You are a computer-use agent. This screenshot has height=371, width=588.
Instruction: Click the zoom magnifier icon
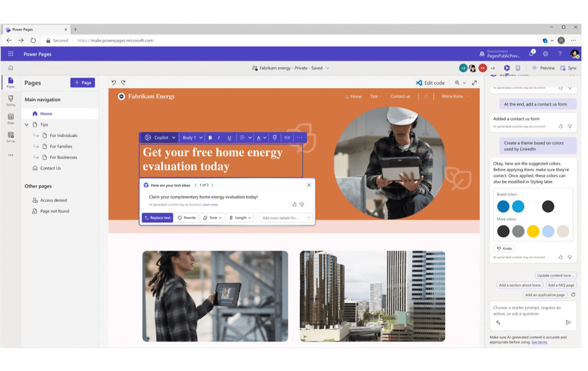coord(457,83)
